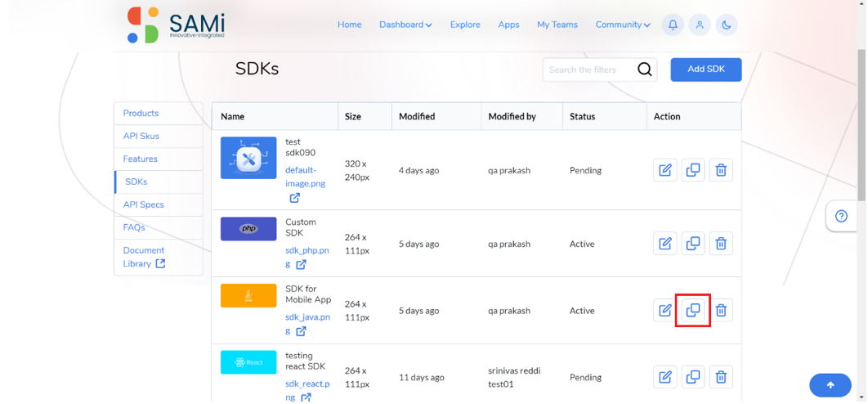Open the sdk_react.png file link
The width and height of the screenshot is (868, 404).
[x=308, y=391]
